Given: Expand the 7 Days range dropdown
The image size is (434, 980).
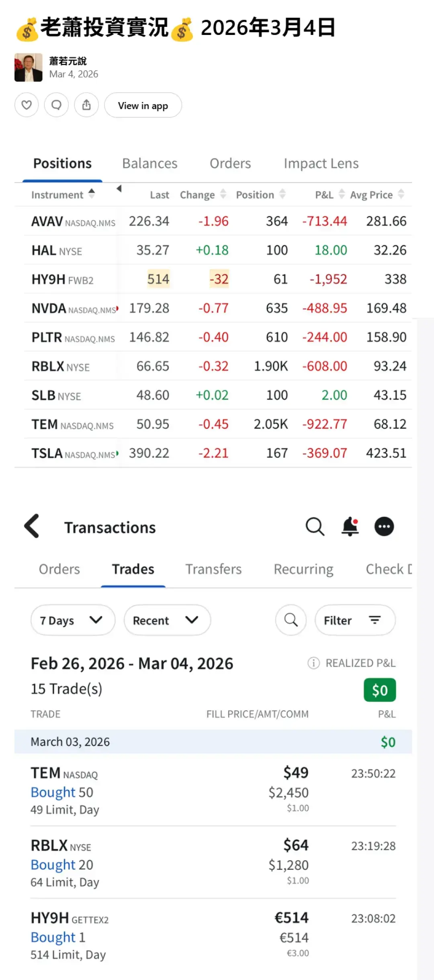Looking at the screenshot, I should [73, 620].
